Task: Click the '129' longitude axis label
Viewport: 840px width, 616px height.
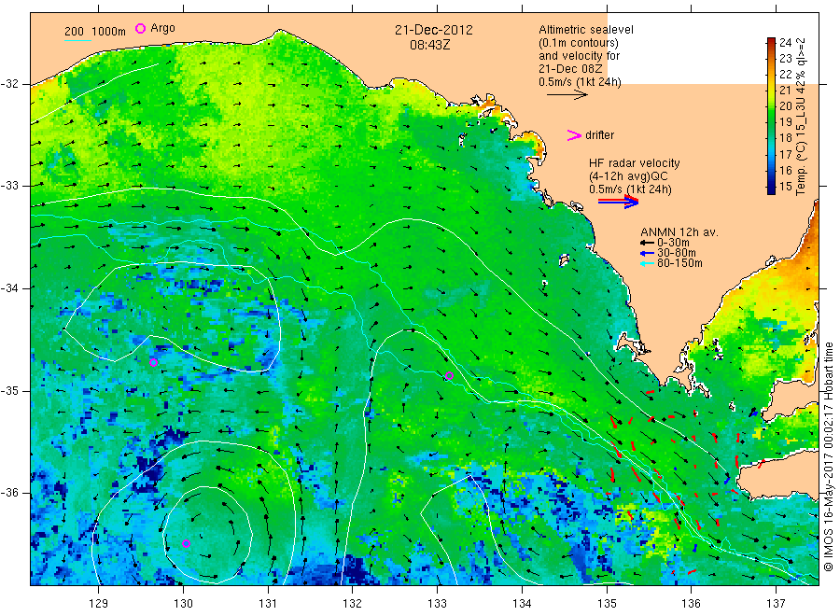Action: 99,604
